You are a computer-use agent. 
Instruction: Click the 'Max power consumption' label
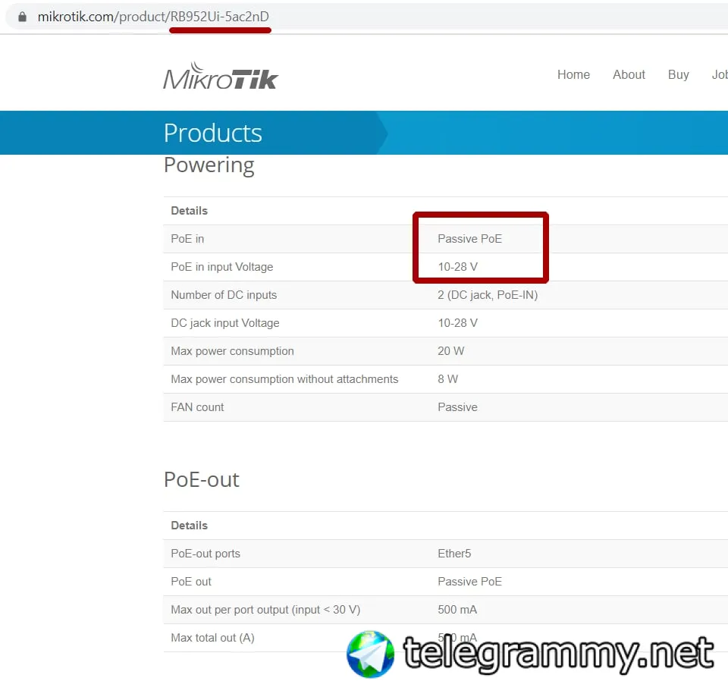pos(232,351)
